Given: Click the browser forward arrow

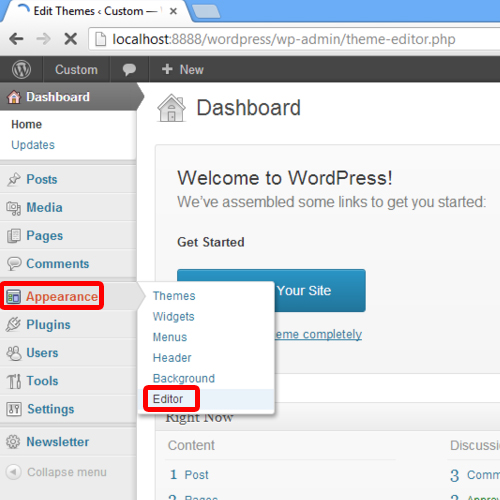Looking at the screenshot, I should 43,39.
